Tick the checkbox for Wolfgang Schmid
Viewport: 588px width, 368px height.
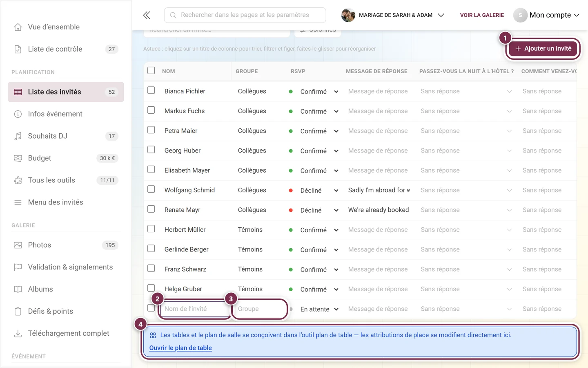coord(151,189)
